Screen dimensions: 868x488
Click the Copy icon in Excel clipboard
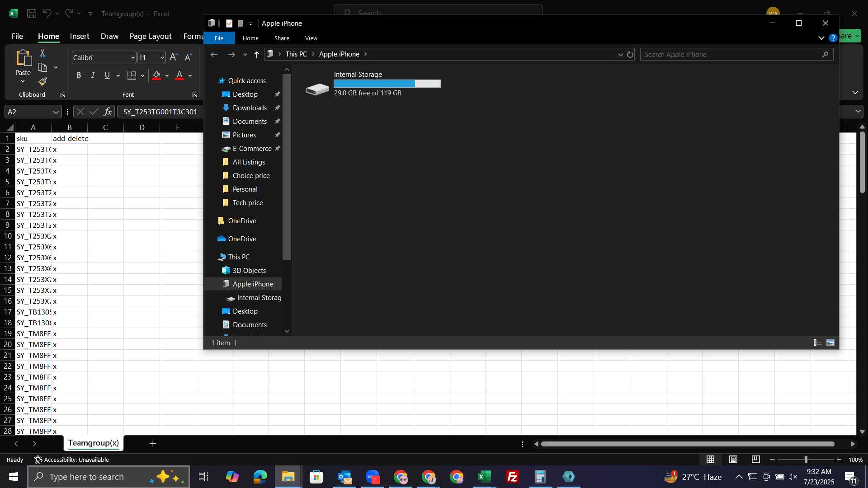click(42, 68)
